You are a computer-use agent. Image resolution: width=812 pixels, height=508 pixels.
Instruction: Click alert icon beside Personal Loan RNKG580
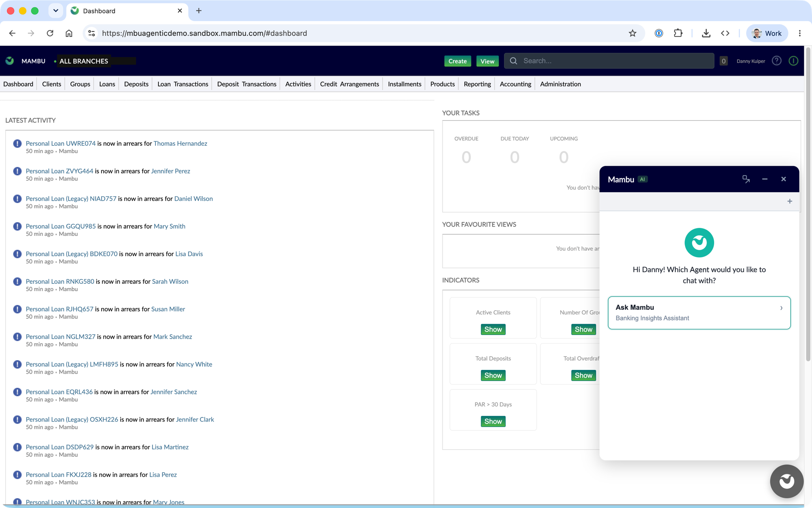pos(17,282)
